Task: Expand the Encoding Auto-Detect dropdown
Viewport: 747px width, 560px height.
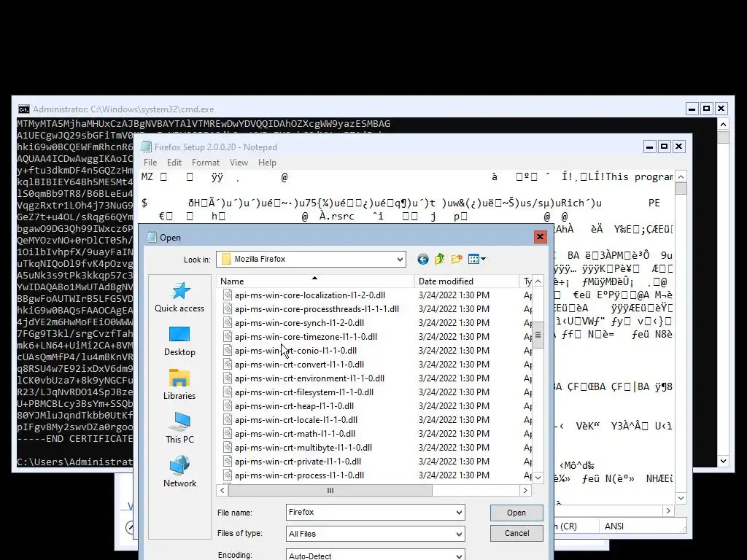Action: click(x=459, y=556)
